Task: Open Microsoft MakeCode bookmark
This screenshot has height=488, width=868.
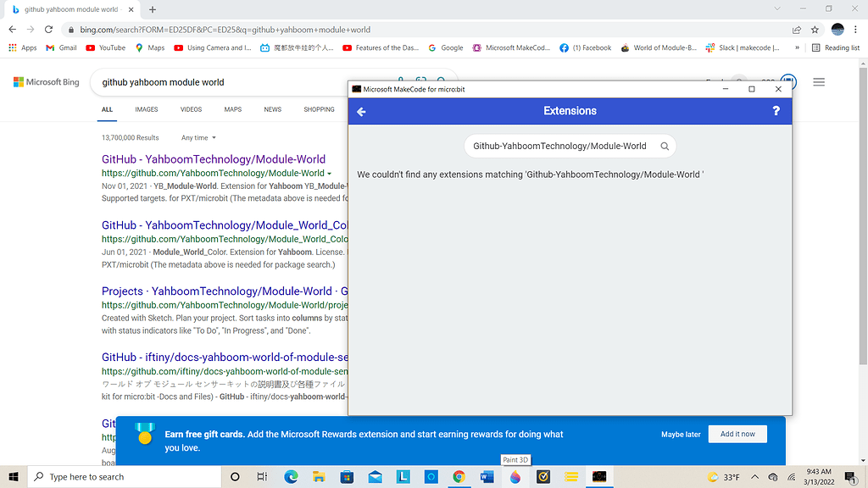Action: pyautogui.click(x=511, y=48)
